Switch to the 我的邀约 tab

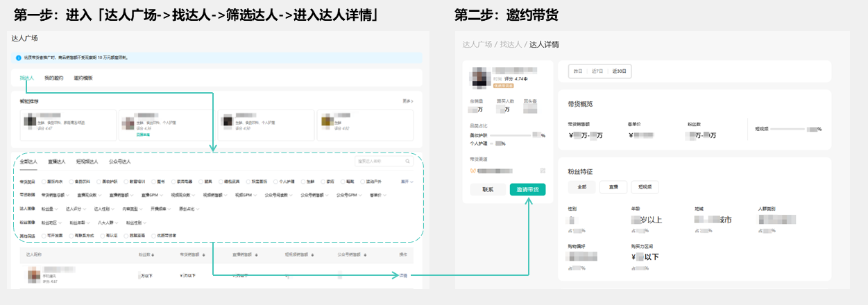pos(53,78)
